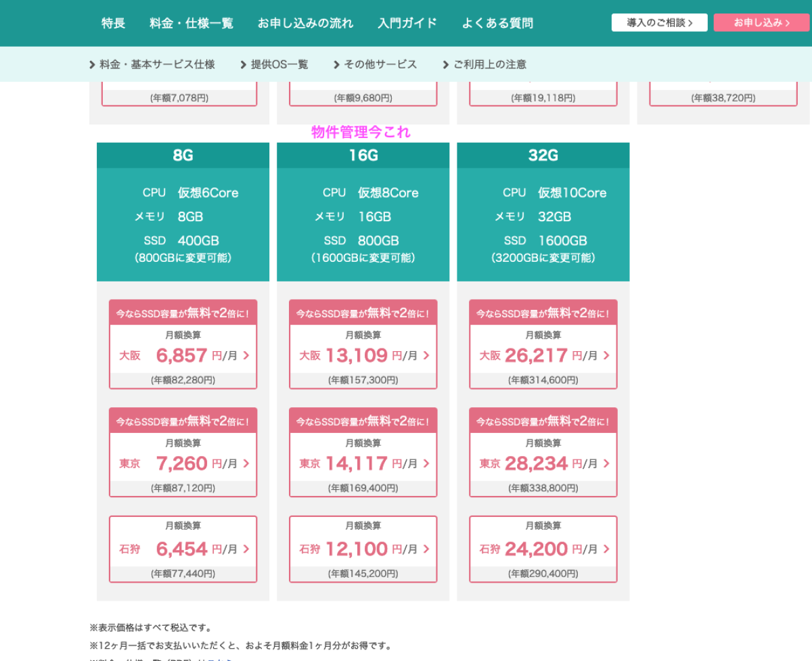Image resolution: width=812 pixels, height=661 pixels.
Task: Click the arrow beside 大阪 13,109円/月
Action: coord(426,355)
